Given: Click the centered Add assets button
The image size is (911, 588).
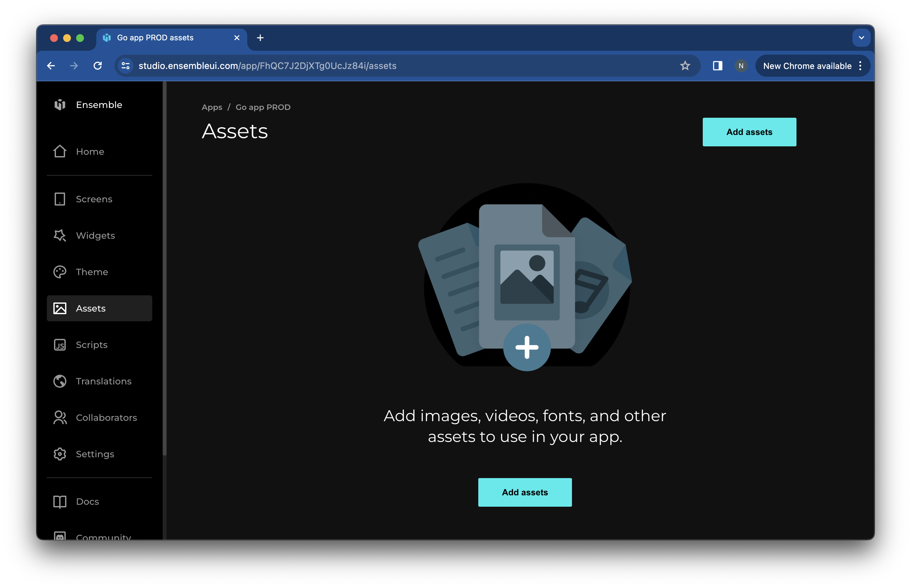Looking at the screenshot, I should click(x=524, y=492).
